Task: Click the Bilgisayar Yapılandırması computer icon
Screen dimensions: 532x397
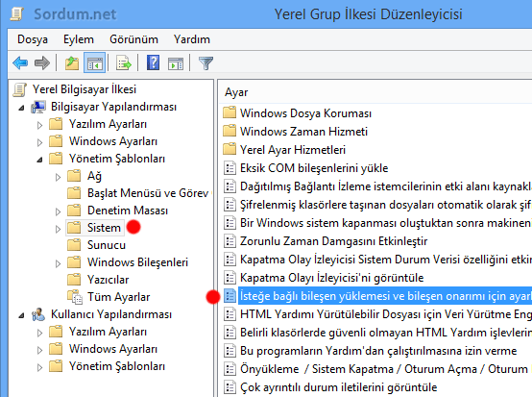Action: (38, 107)
